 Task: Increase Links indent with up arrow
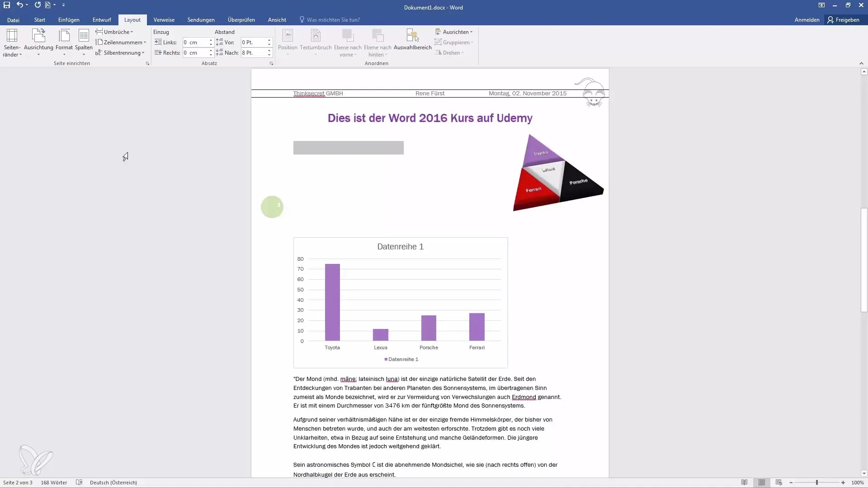[211, 40]
